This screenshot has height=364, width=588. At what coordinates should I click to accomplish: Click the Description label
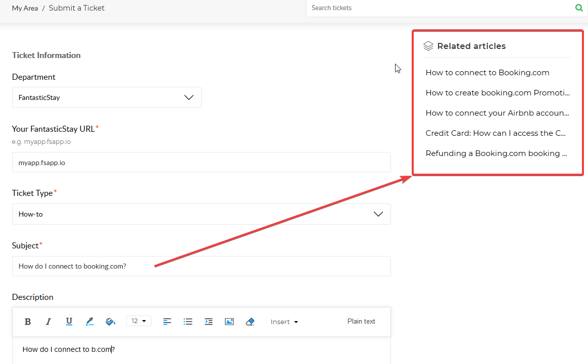(x=33, y=297)
